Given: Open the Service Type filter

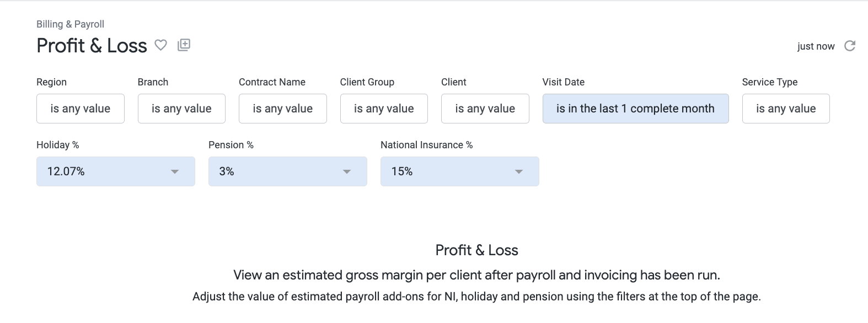Looking at the screenshot, I should pos(786,109).
